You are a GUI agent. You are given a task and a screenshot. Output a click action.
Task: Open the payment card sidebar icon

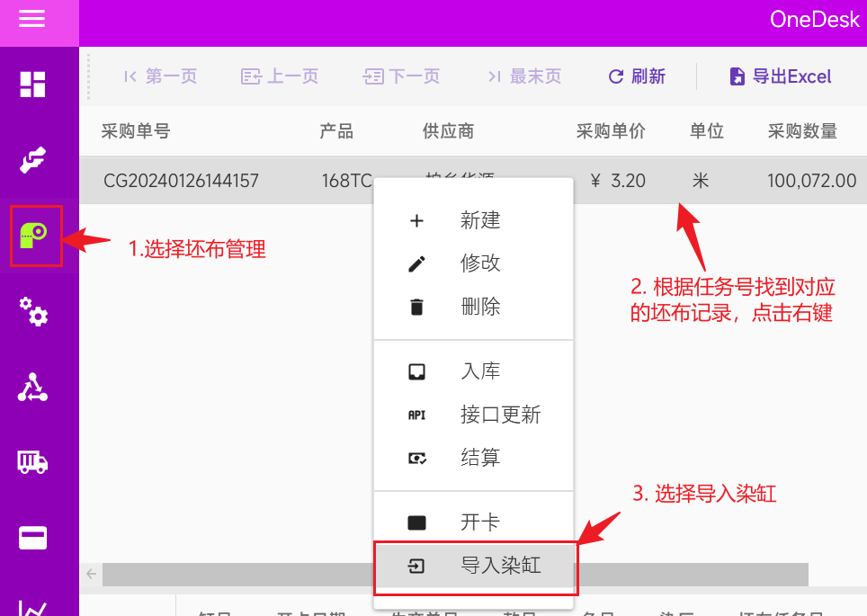(x=33, y=538)
